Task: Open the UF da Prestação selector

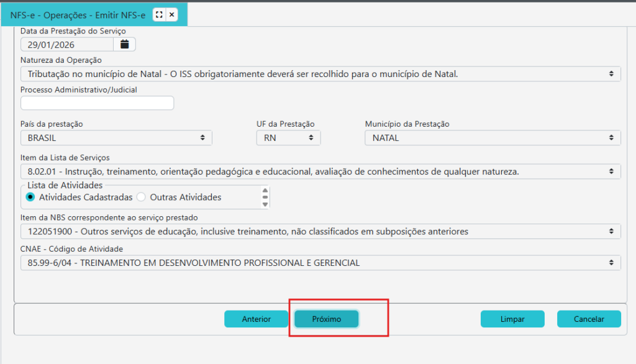Action: pyautogui.click(x=288, y=138)
